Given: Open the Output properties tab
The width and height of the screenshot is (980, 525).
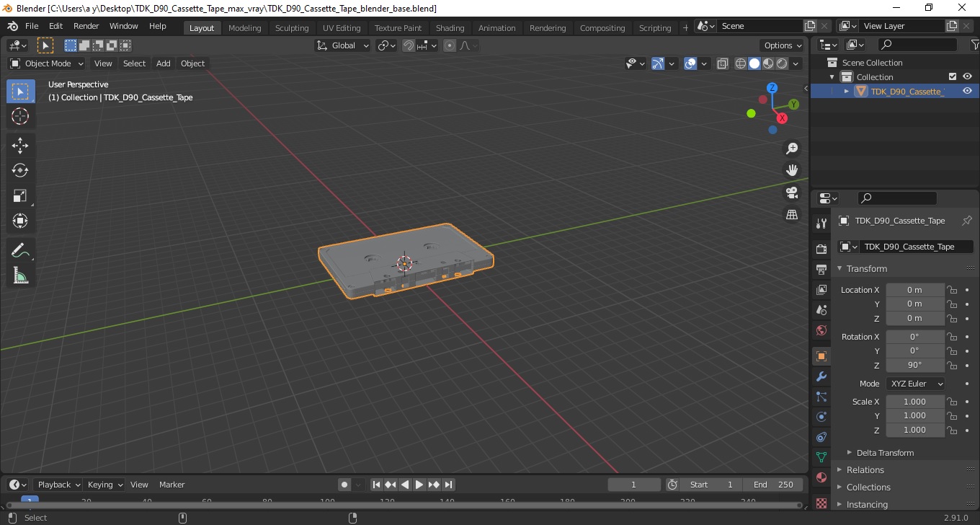Looking at the screenshot, I should click(x=821, y=269).
